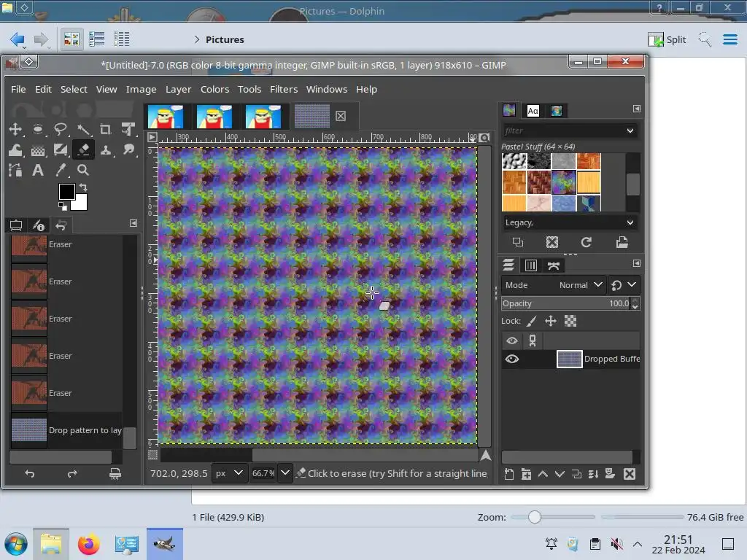The image size is (747, 560).
Task: Select the Crop tool
Action: point(105,129)
